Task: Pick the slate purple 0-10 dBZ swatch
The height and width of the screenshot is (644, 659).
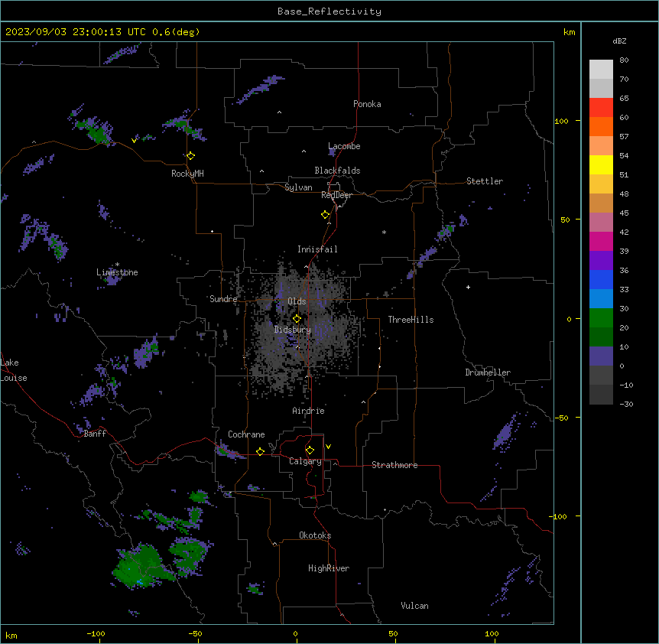Action: point(601,356)
